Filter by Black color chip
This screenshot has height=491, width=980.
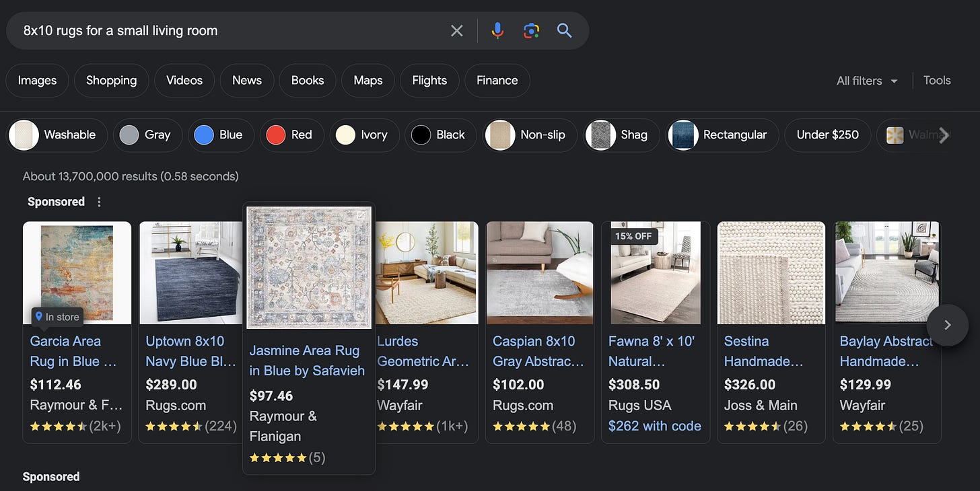pos(440,135)
